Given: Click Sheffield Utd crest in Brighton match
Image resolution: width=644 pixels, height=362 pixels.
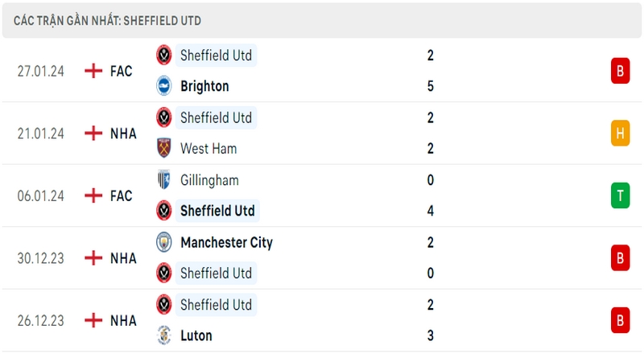Looking at the screenshot, I should [x=164, y=55].
